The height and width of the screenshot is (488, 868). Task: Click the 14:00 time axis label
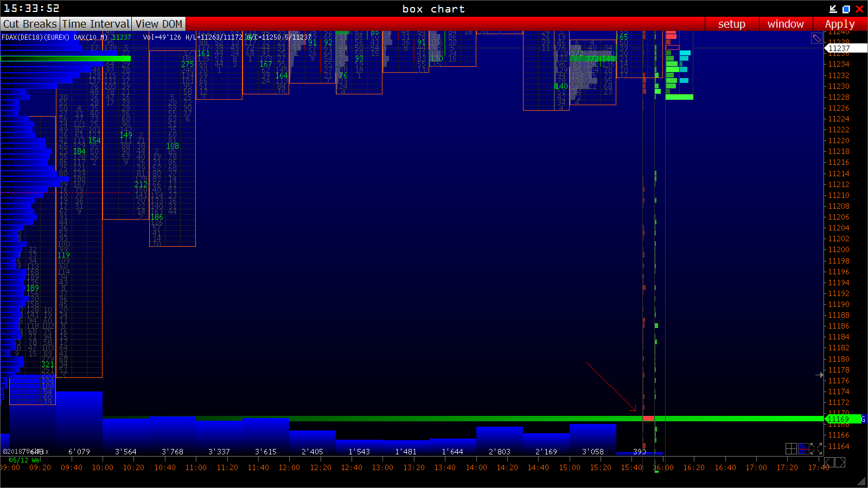tap(476, 467)
